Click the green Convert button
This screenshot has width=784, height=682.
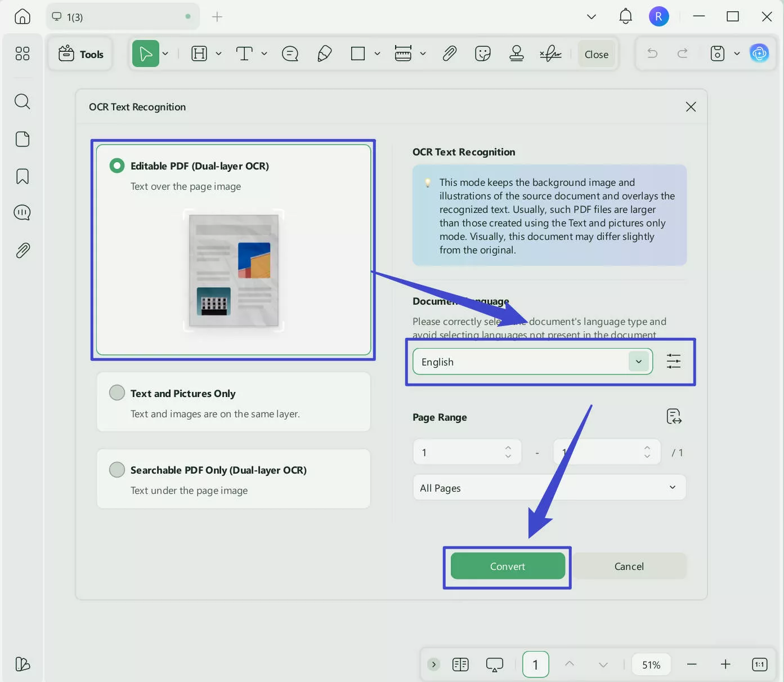click(507, 566)
